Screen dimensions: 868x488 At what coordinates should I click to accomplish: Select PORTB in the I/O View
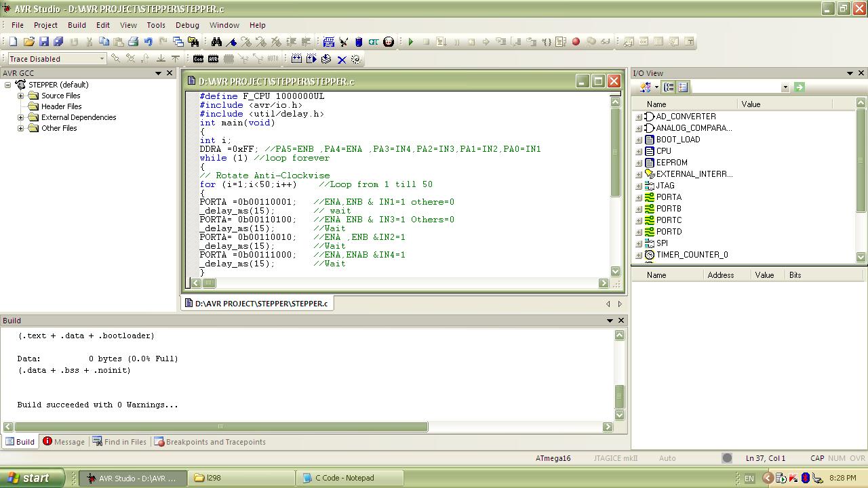point(669,209)
